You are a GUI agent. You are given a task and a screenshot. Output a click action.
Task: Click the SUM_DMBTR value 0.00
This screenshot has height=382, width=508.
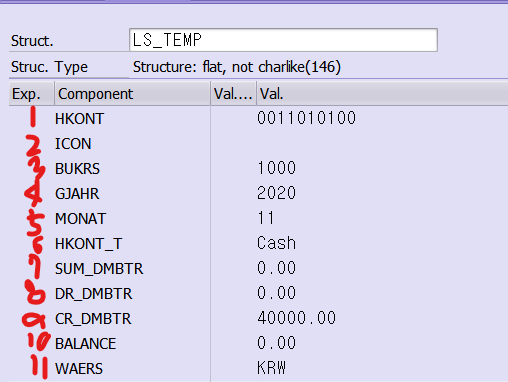(277, 268)
